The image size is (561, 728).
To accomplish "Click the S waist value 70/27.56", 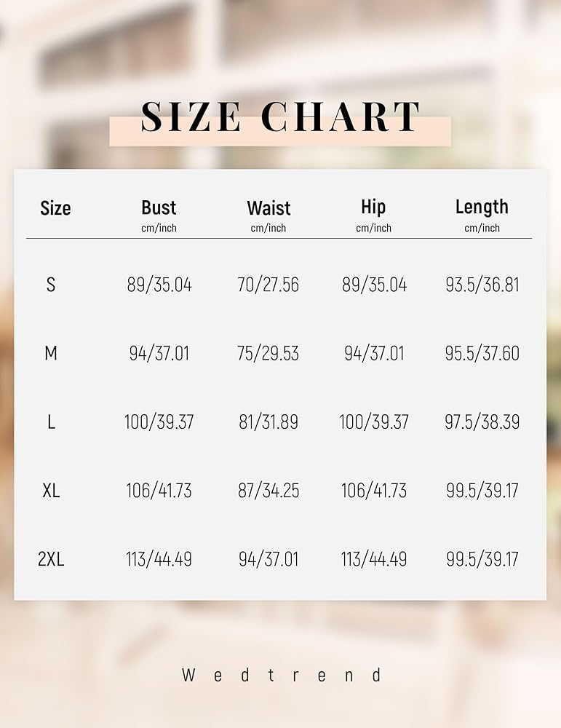I will pyautogui.click(x=268, y=285).
